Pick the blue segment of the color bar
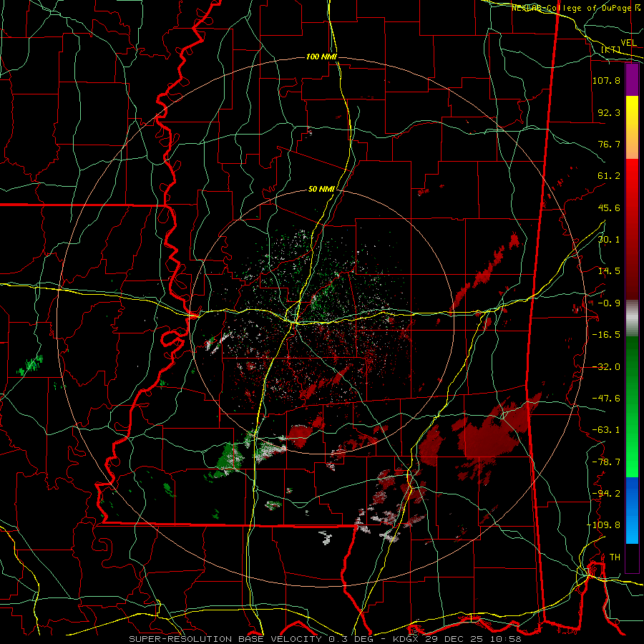 (632, 510)
